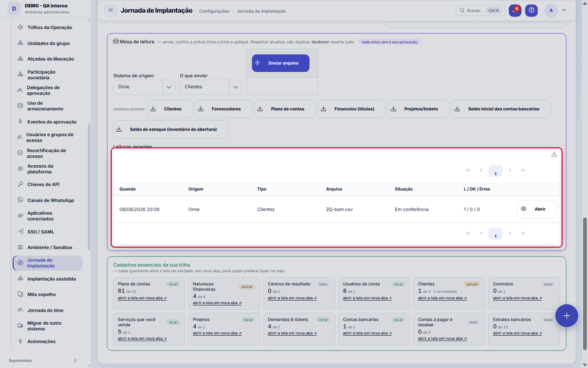
Task: Go to previous page in bottom pagination
Action: pos(481,233)
